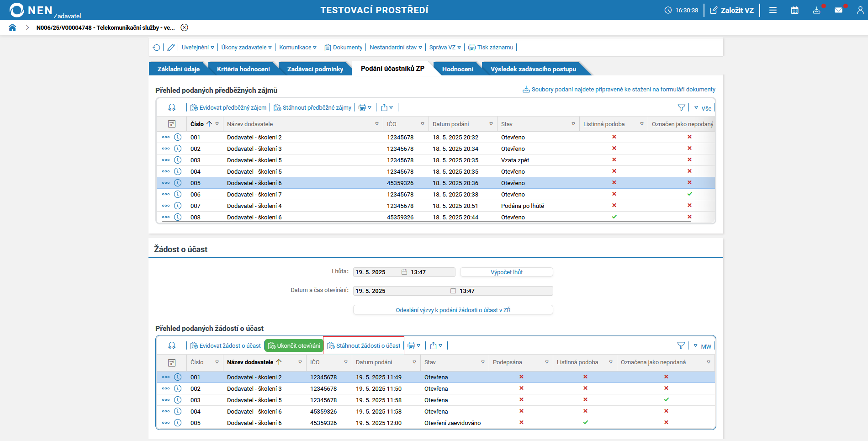The width and height of the screenshot is (868, 441).
Task: Open the calendar icon in header
Action: 794,10
